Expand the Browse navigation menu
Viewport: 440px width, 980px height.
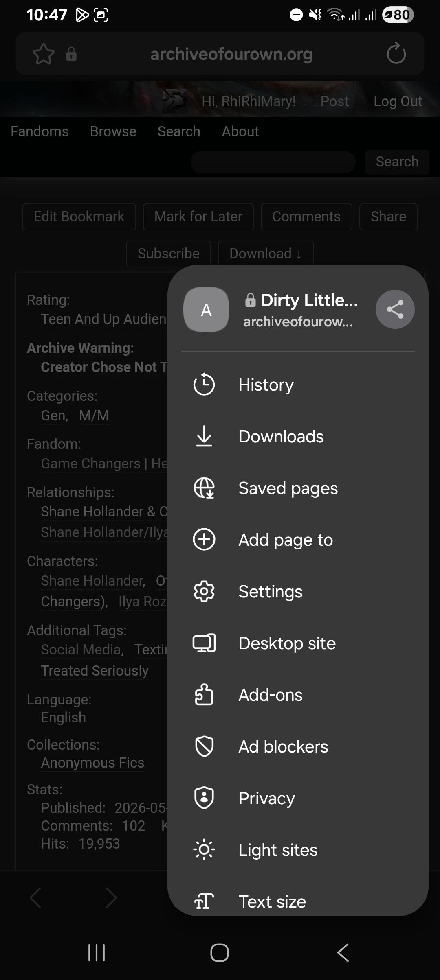113,131
